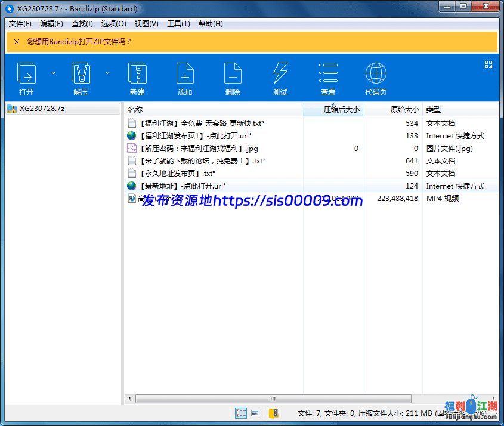Screen dimensions: 504x426
Task: Toggle the image preview icon in status bar
Action: 256,413
